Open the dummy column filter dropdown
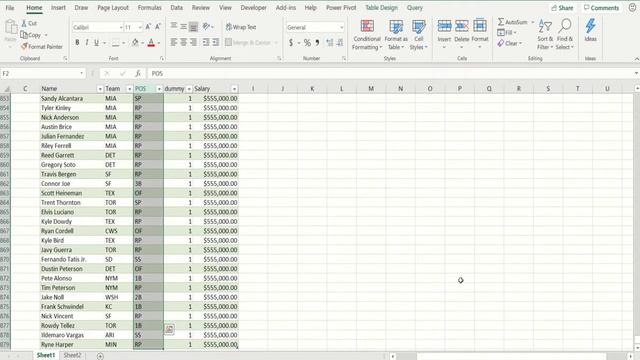The height and width of the screenshot is (360, 640). tap(189, 89)
